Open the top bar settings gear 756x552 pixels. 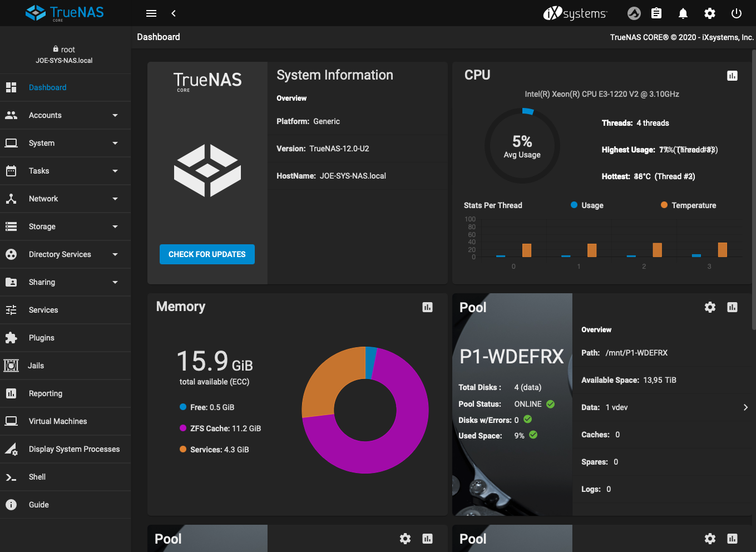click(710, 13)
